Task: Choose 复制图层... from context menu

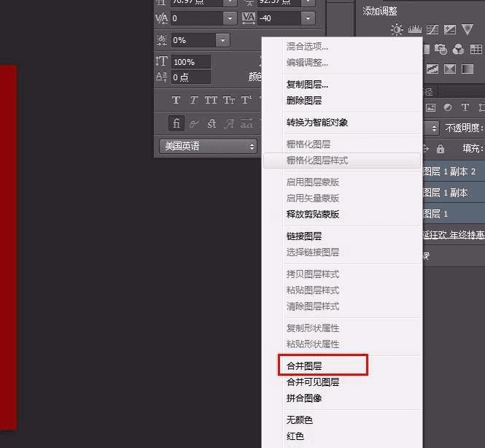Action: pos(307,85)
